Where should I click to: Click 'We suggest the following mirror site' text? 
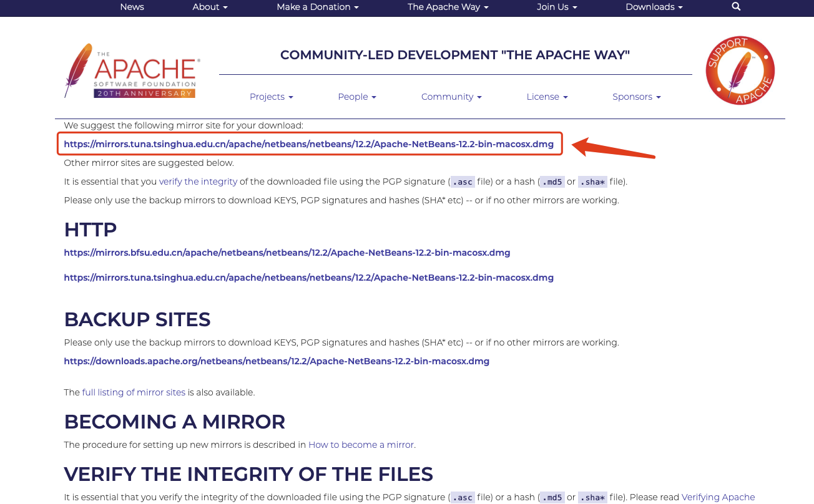[x=184, y=125]
